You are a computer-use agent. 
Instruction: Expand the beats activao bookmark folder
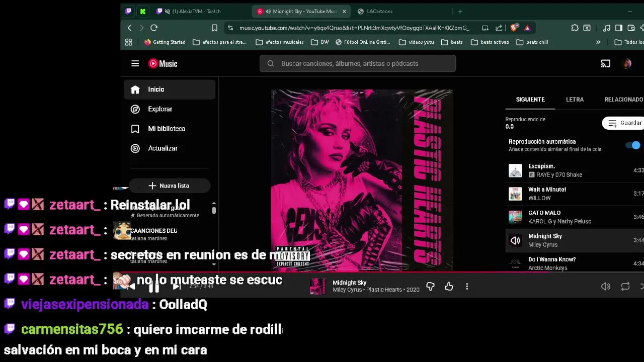click(490, 42)
